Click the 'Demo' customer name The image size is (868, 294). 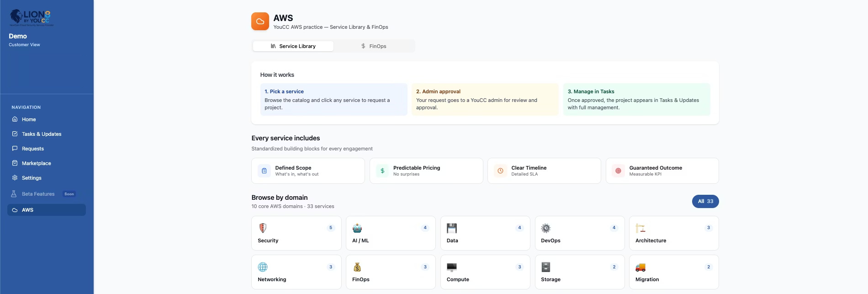[x=18, y=36]
